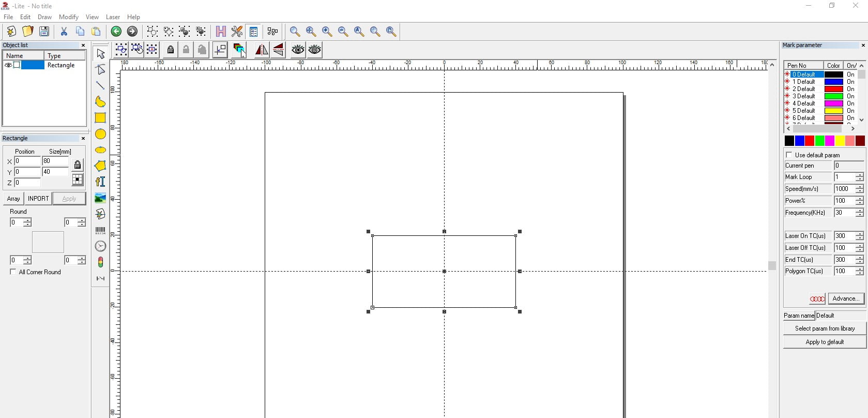Increase the Speed(mm/s) spinner value
This screenshot has width=868, height=418.
(859, 187)
